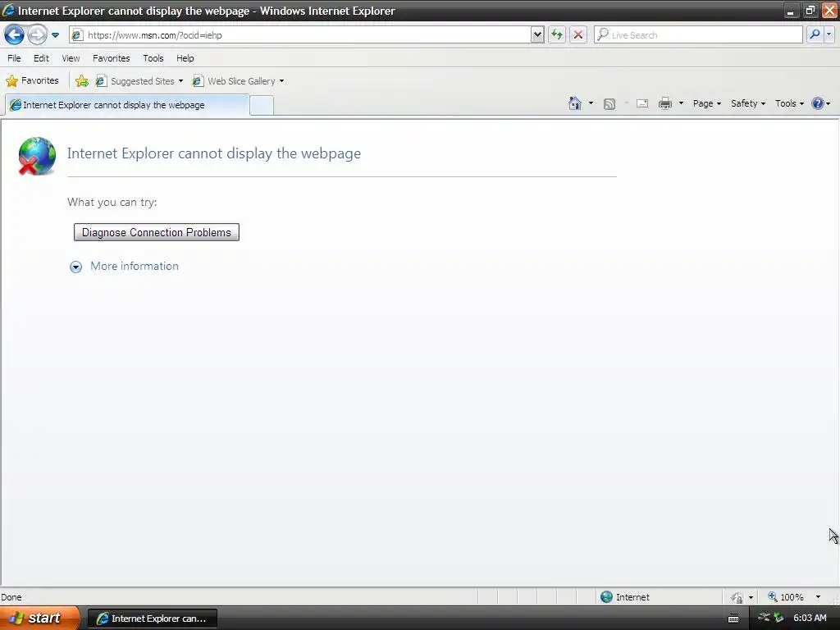Click the Protected mode status icon
The image size is (840, 630).
pos(737,597)
